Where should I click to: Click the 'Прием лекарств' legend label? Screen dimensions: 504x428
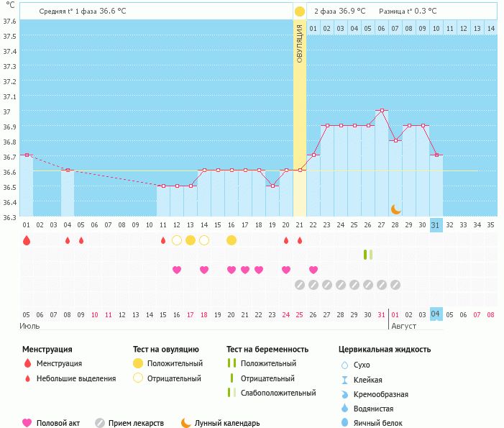[136, 423]
